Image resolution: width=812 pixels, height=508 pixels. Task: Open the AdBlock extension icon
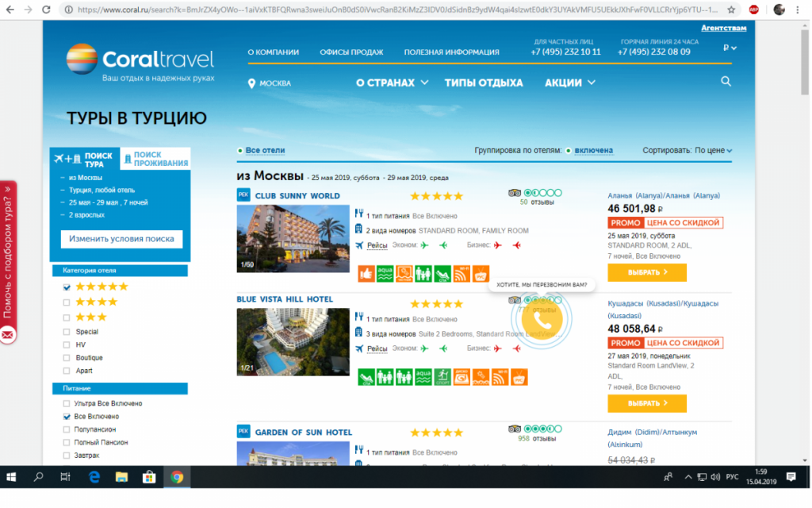(754, 10)
